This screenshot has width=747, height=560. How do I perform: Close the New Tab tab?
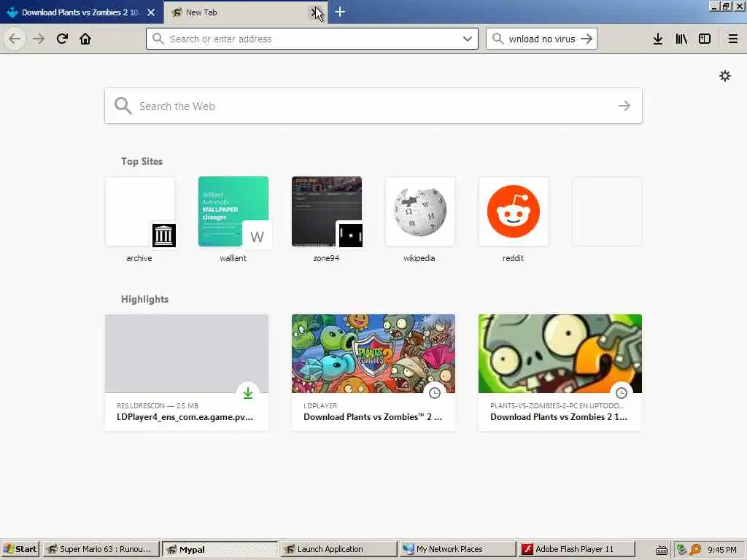pos(315,12)
